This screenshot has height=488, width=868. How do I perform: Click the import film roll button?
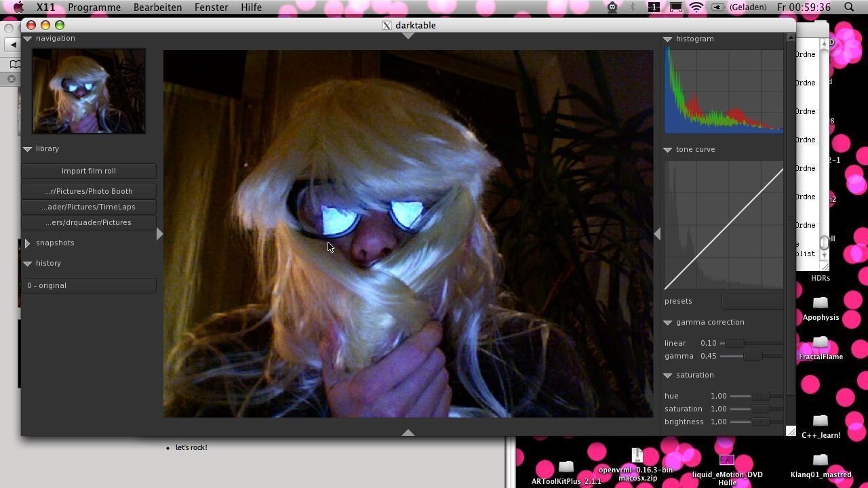89,171
